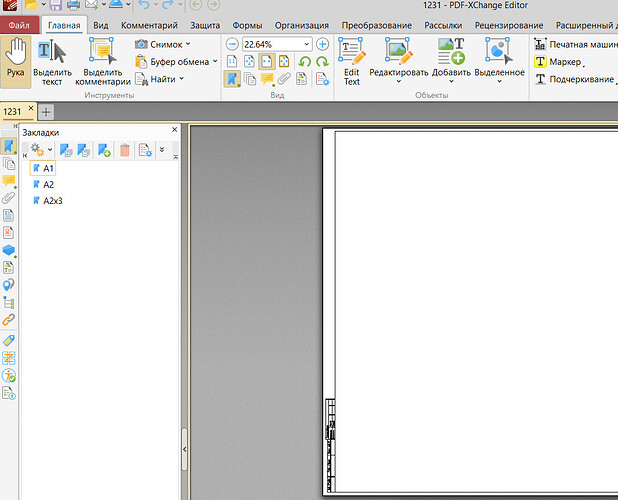
Task: Toggle thumbnails pane in left sidebar
Action: (8, 163)
